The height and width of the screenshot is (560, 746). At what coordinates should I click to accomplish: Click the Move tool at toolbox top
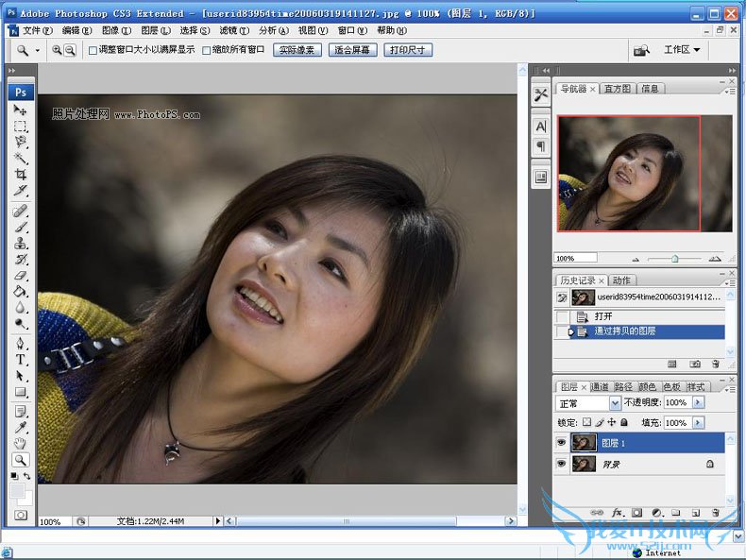click(x=21, y=110)
